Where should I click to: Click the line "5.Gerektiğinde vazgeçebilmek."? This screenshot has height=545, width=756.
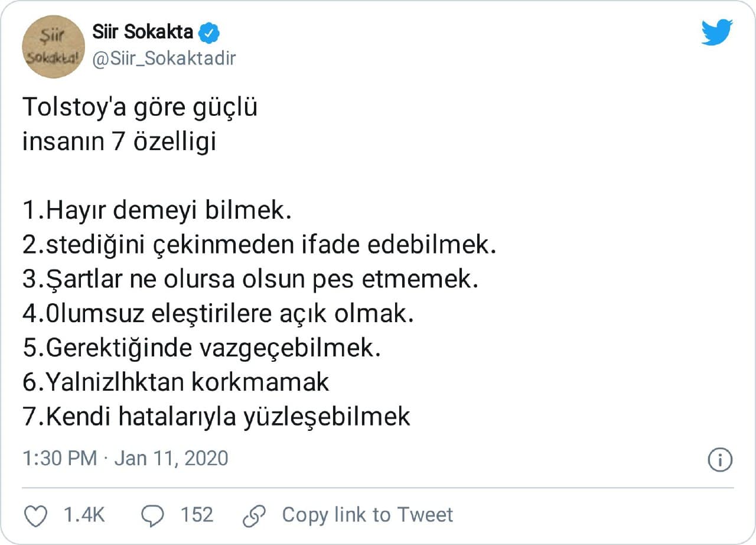(x=201, y=348)
